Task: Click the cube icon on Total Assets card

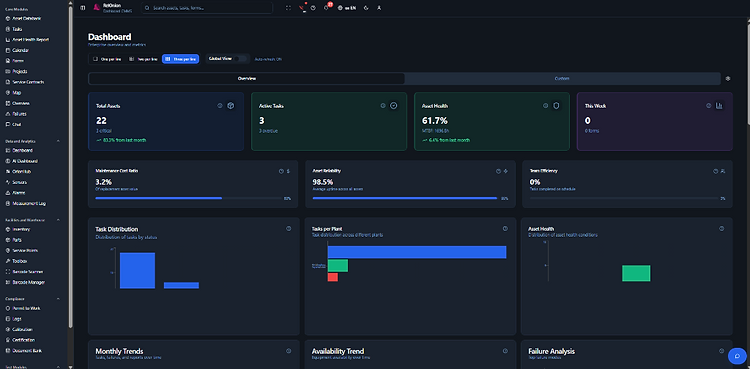Action: tap(231, 106)
